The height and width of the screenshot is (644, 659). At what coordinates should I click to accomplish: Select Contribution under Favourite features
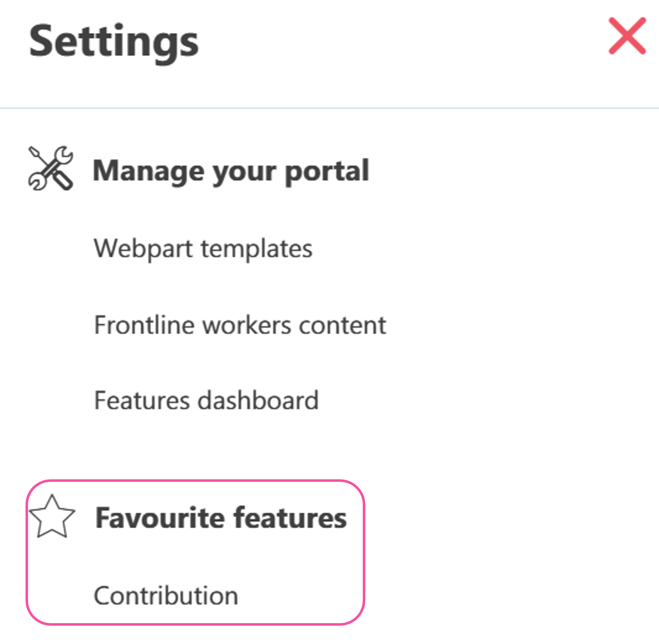pyautogui.click(x=166, y=595)
